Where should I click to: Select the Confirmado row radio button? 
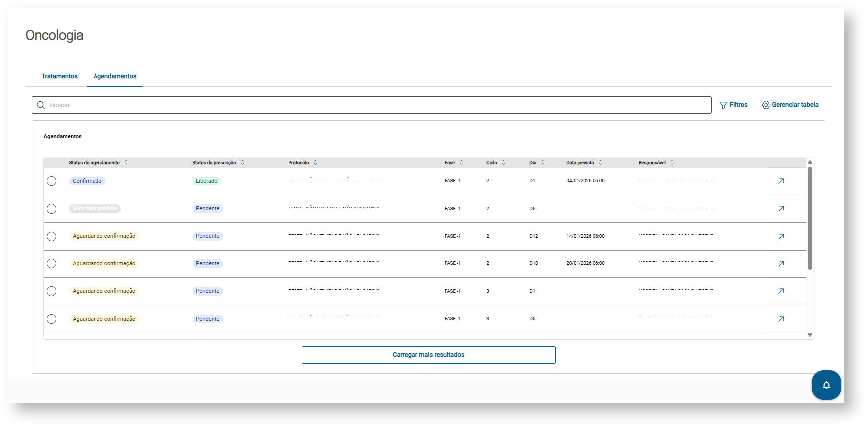coord(52,181)
